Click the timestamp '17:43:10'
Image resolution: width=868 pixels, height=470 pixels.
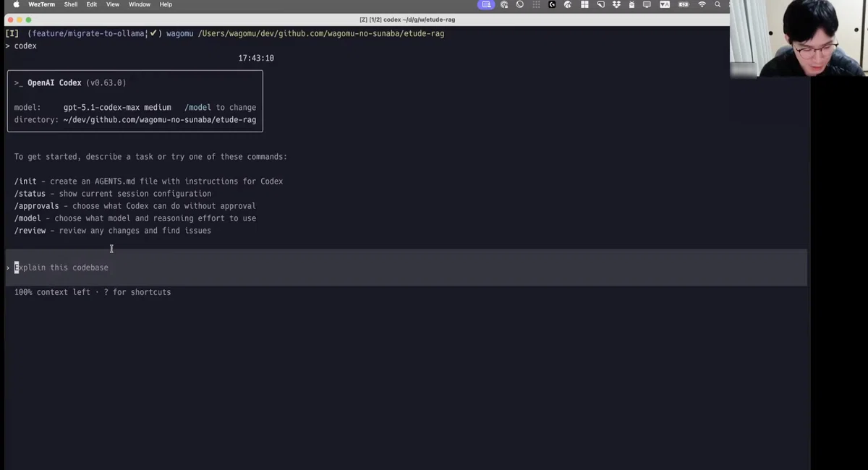(256, 58)
